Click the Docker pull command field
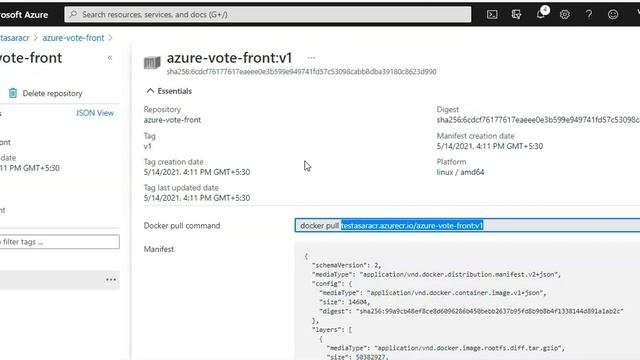Screen dimensions: 640x360 point(467,225)
